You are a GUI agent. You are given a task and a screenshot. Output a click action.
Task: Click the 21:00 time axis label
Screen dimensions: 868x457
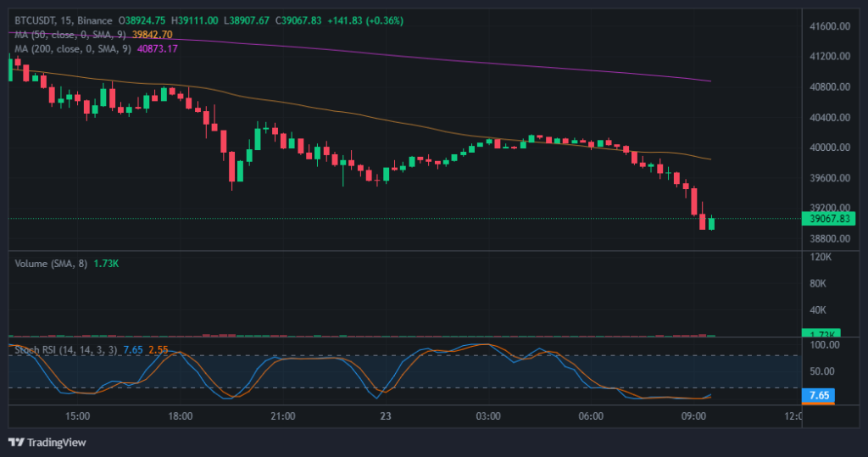[282, 416]
